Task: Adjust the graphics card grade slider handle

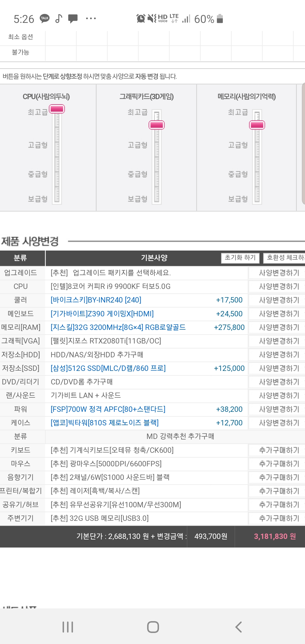Action: click(x=157, y=125)
